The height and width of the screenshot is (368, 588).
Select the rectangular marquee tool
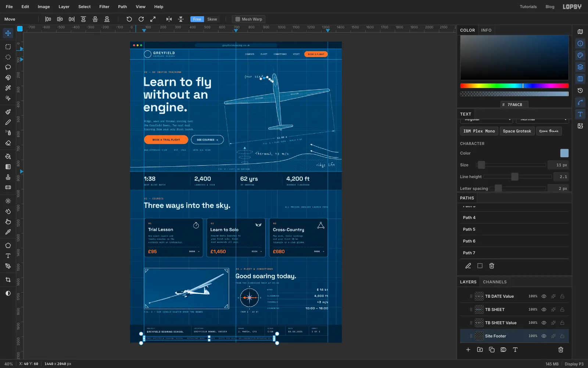(8, 47)
